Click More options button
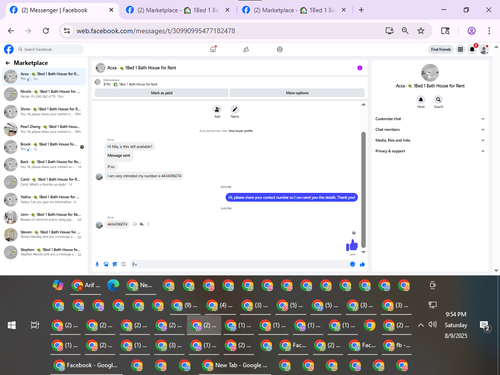Image resolution: width=500 pixels, height=375 pixels. click(x=297, y=93)
